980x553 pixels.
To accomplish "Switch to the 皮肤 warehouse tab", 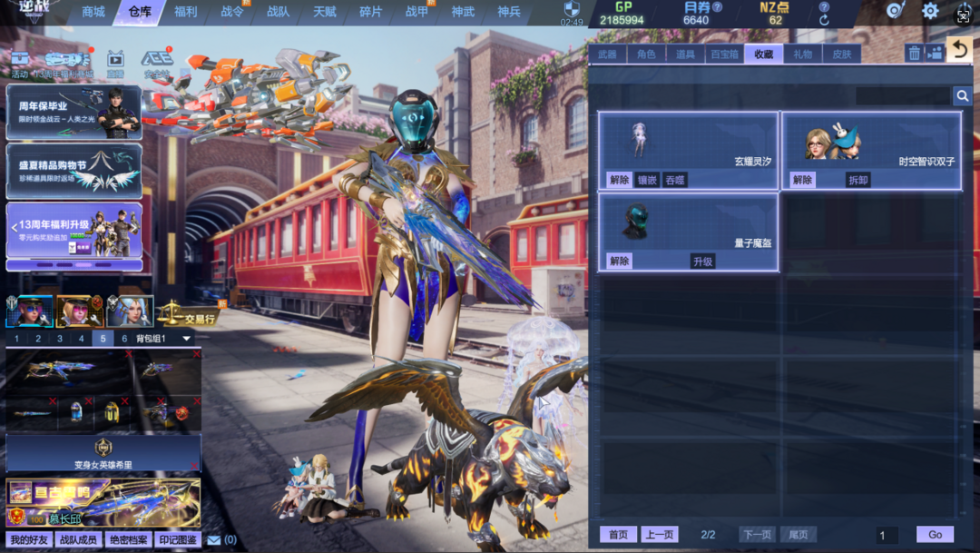I will tap(842, 54).
